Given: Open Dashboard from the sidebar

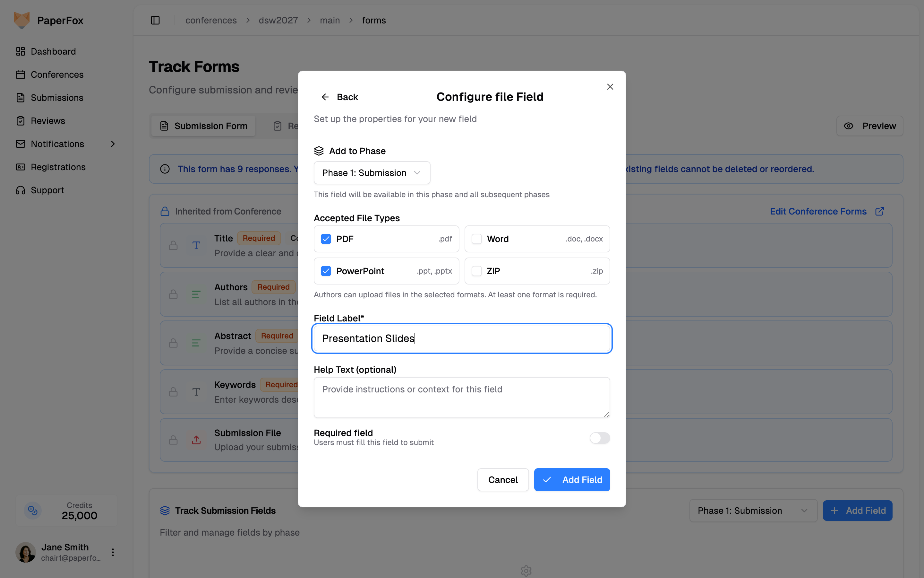Looking at the screenshot, I should [x=53, y=51].
